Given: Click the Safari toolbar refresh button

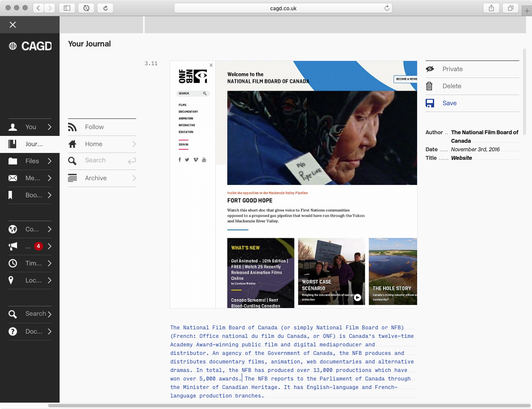Looking at the screenshot, I should click(106, 8).
